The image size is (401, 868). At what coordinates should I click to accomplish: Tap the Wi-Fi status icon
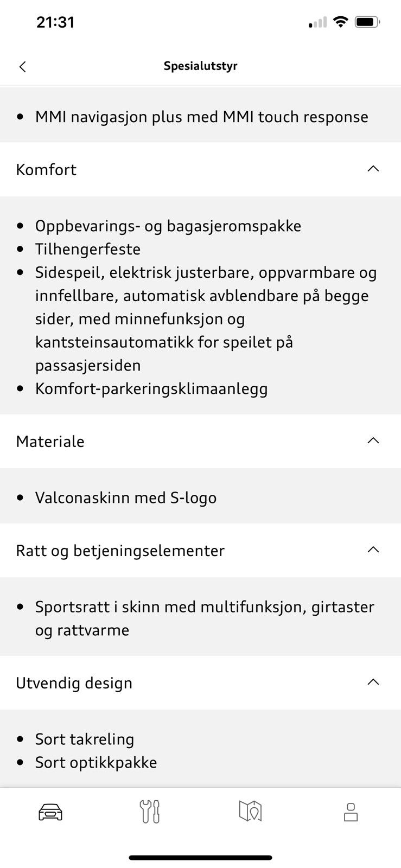340,22
